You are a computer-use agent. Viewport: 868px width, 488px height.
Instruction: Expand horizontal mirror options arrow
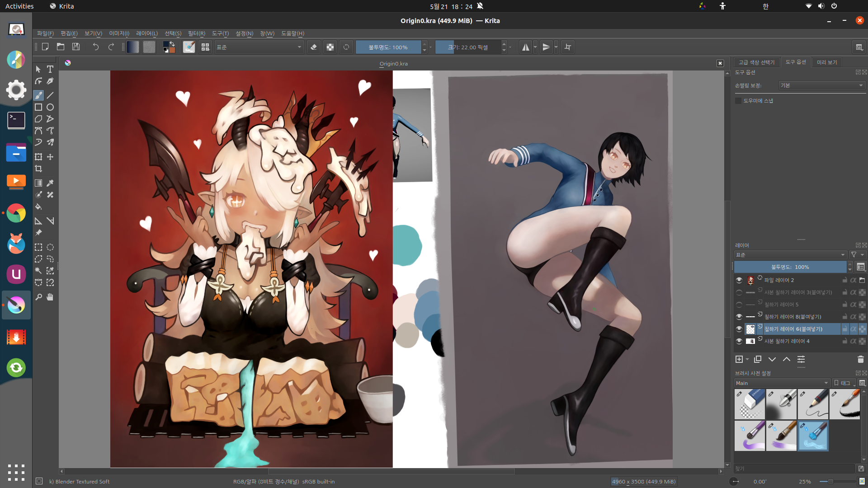click(535, 47)
